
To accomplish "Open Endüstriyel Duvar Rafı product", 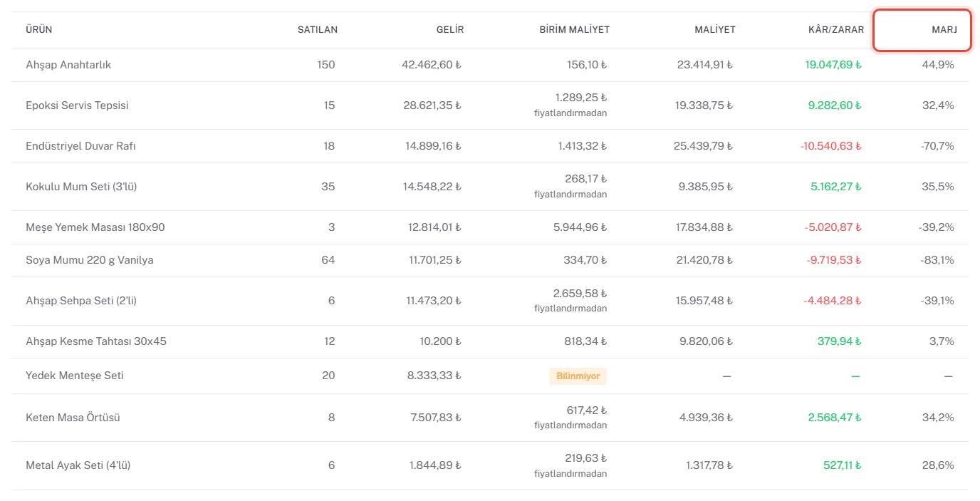I will click(490, 146).
